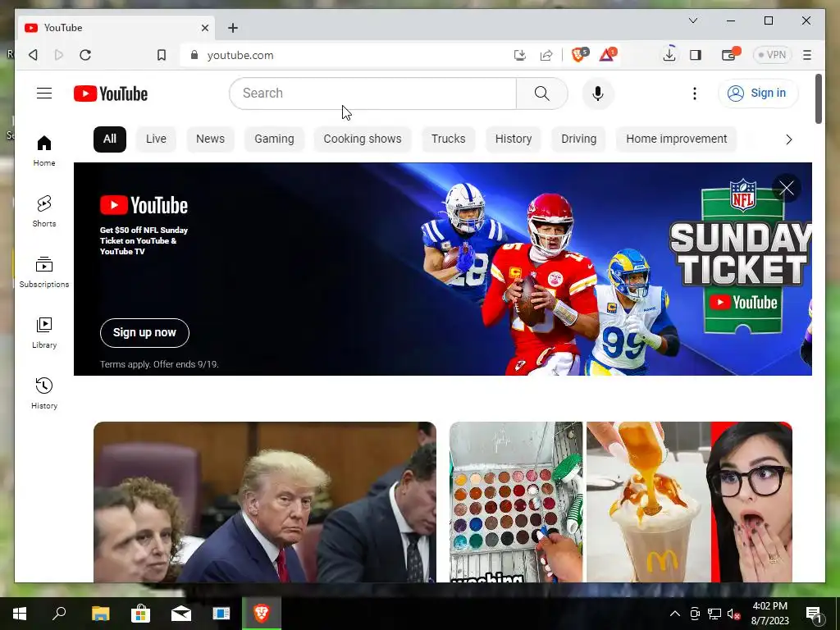Show more category chips with right arrow
Viewport: 840px width, 630px height.
tap(788, 139)
